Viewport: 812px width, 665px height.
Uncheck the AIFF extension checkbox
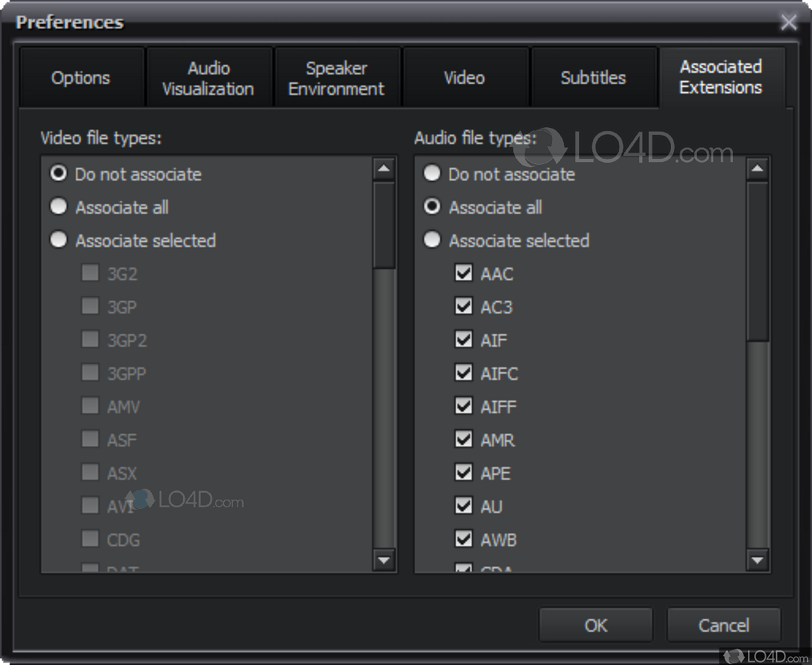(463, 405)
